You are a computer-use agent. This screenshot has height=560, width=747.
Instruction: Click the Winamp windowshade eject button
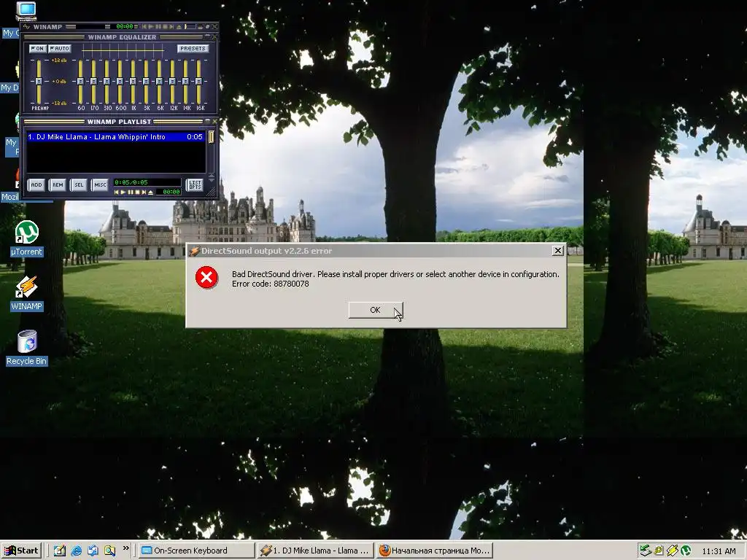click(x=179, y=27)
